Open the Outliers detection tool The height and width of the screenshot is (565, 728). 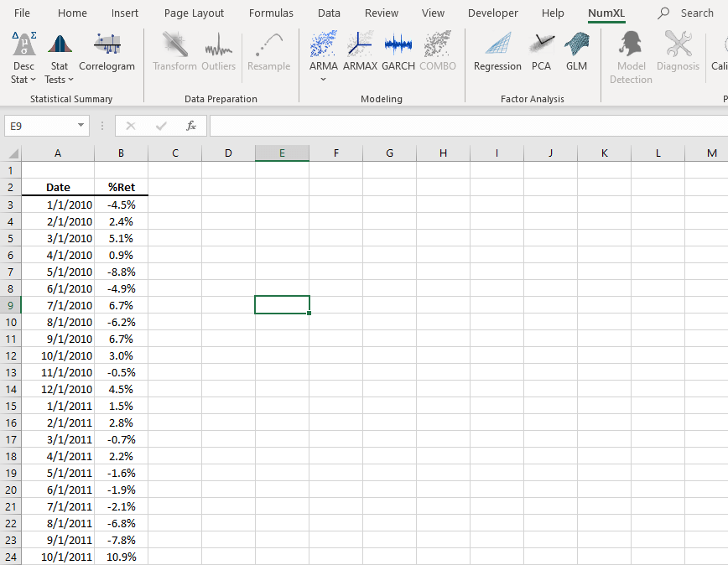[218, 52]
